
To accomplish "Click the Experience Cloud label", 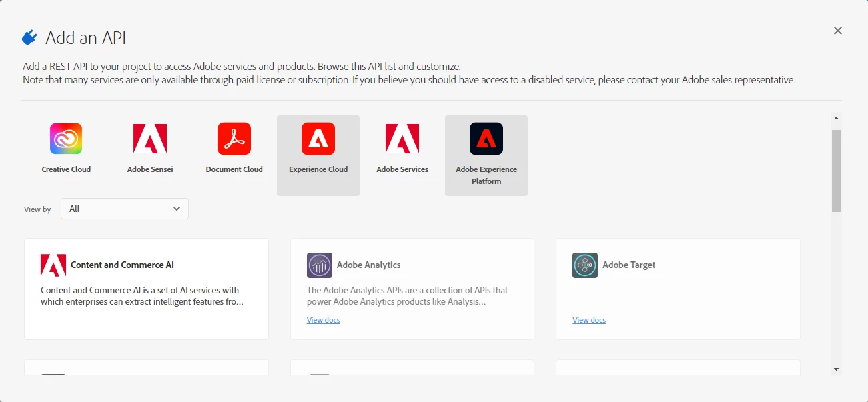I will (318, 169).
